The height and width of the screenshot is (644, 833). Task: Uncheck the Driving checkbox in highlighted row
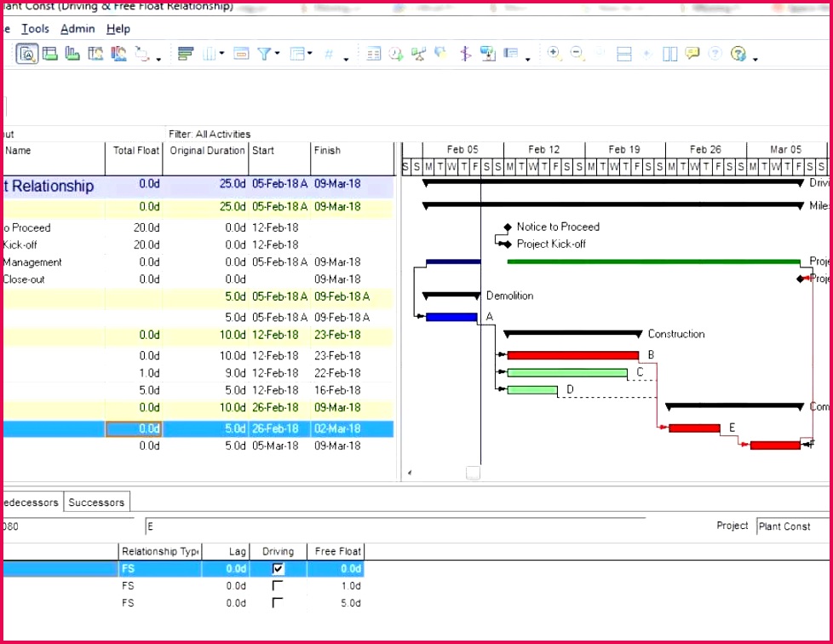278,569
